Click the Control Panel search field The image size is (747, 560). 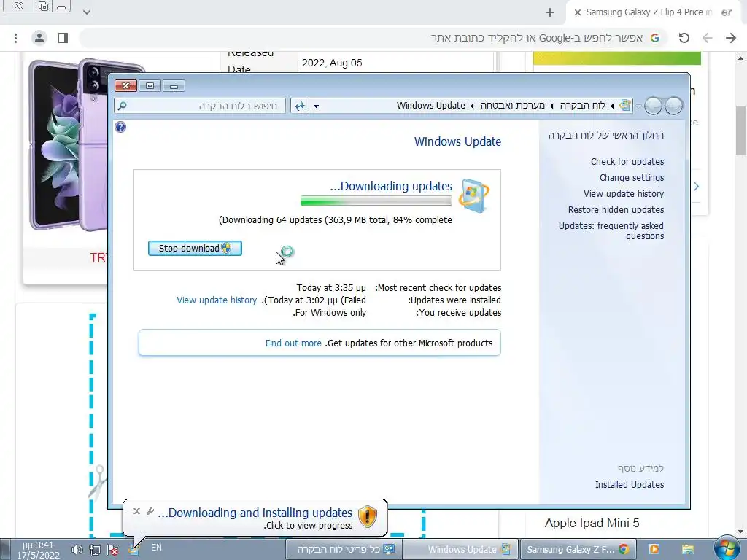coord(200,106)
